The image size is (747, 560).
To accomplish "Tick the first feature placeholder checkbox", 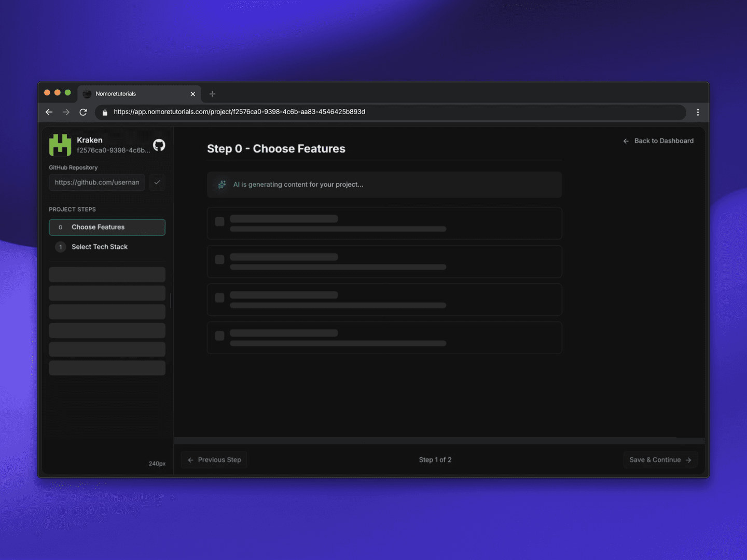I will tap(220, 222).
